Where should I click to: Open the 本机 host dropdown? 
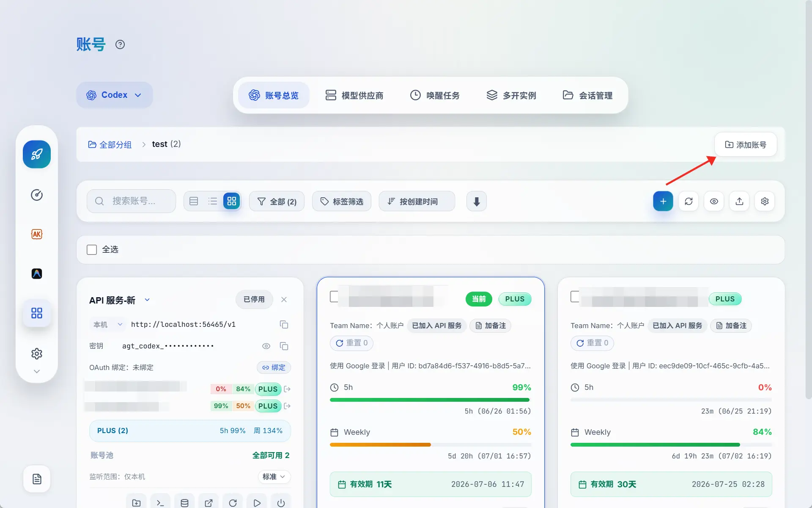click(108, 325)
